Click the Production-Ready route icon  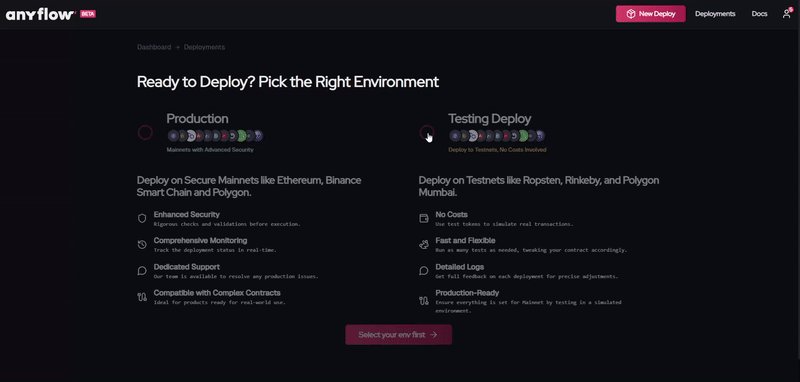point(424,301)
